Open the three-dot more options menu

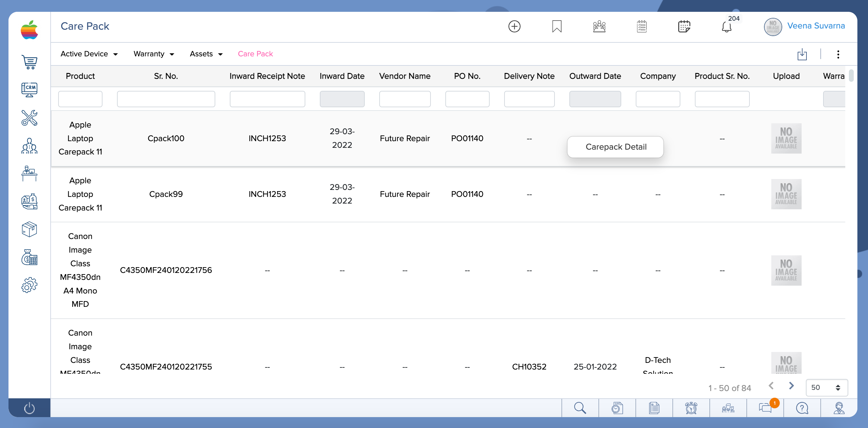(838, 54)
